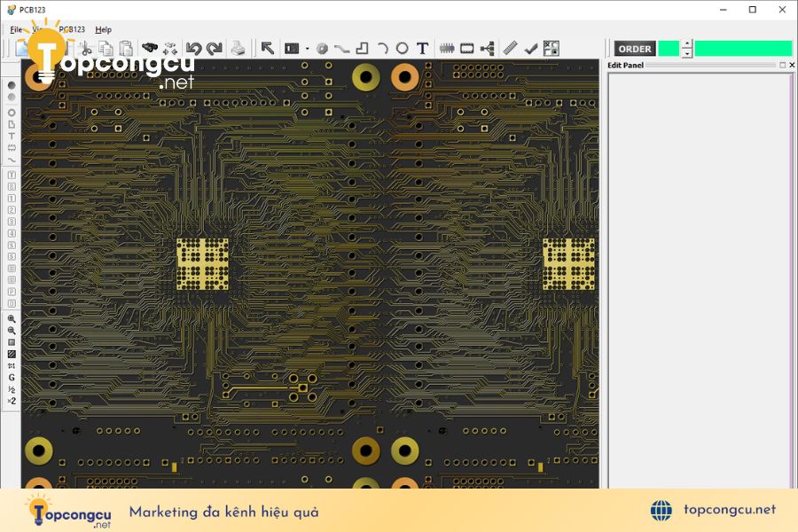Open dropdown arrow beside component tool

307,49
